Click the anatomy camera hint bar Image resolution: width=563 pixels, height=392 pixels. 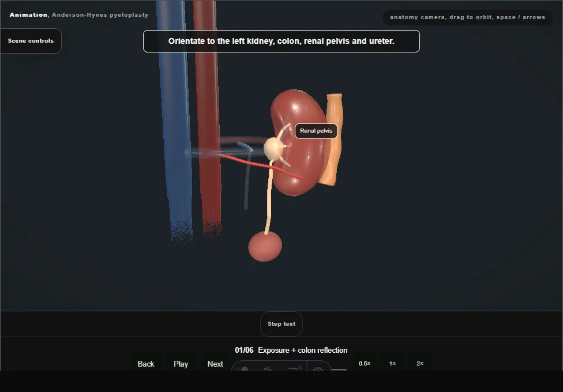pyautogui.click(x=467, y=17)
